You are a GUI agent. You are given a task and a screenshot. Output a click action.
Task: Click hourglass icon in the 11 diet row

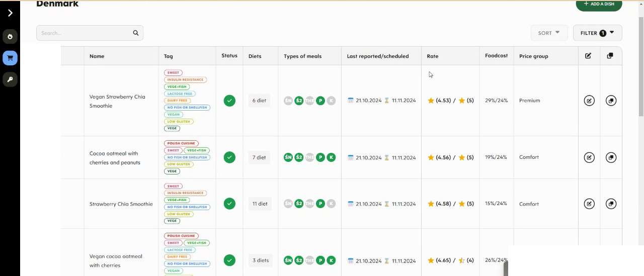(387, 204)
